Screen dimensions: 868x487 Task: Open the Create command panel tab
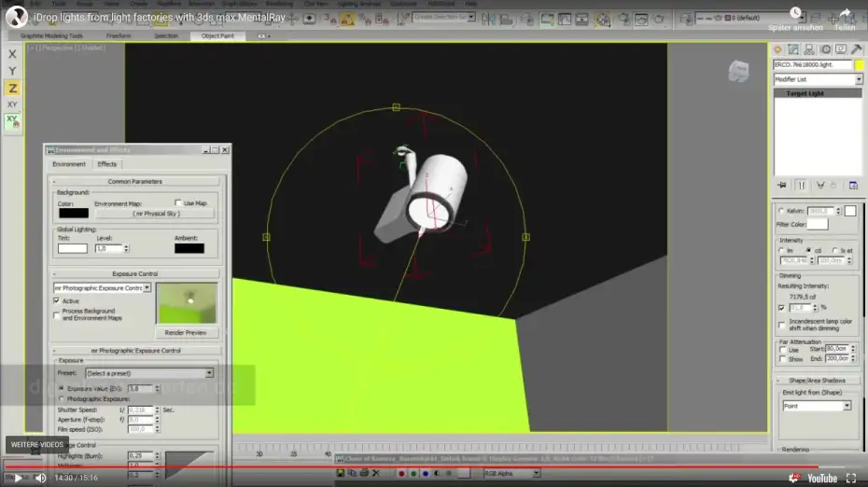(x=777, y=49)
